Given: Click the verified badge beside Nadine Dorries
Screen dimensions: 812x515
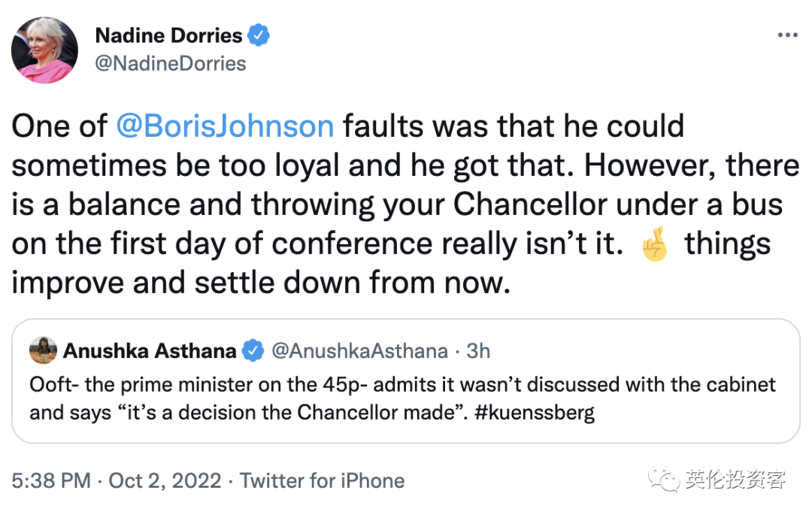Looking at the screenshot, I should [x=259, y=35].
